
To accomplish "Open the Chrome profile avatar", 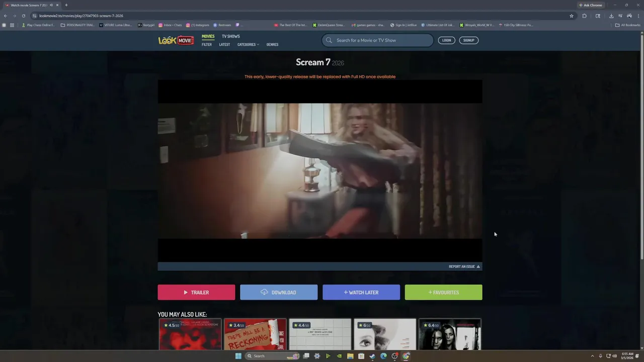I will tap(629, 16).
